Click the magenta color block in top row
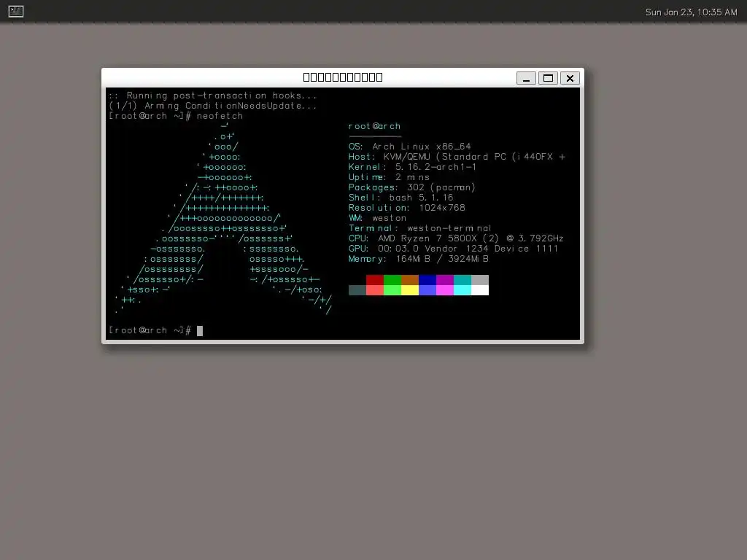The width and height of the screenshot is (747, 560). (x=445, y=279)
